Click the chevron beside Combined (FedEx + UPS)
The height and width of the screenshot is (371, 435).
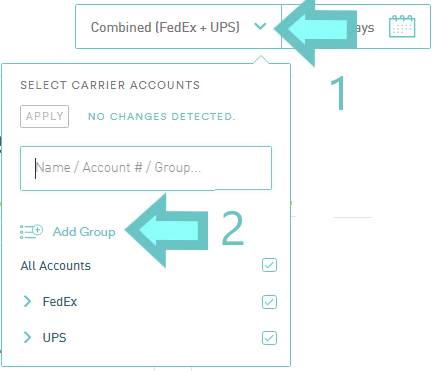(260, 26)
